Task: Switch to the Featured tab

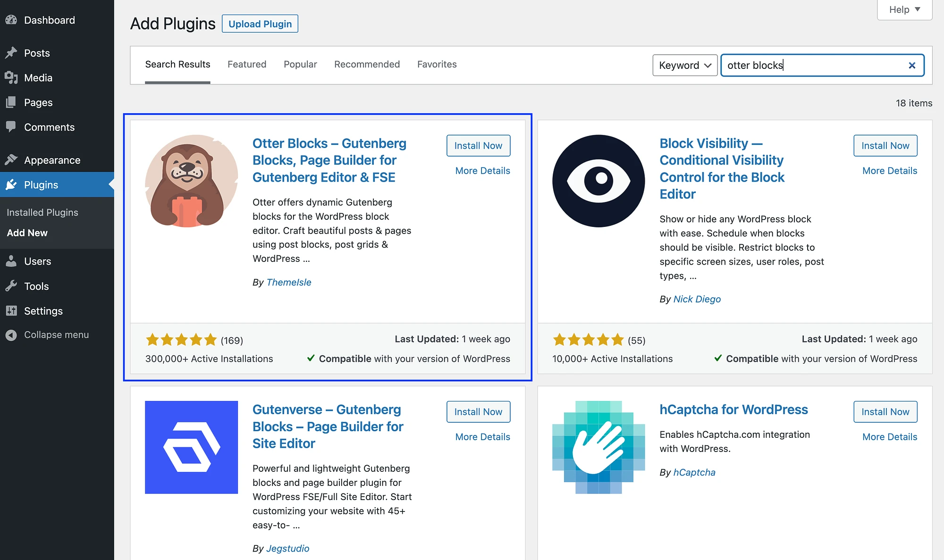Action: coord(247,64)
